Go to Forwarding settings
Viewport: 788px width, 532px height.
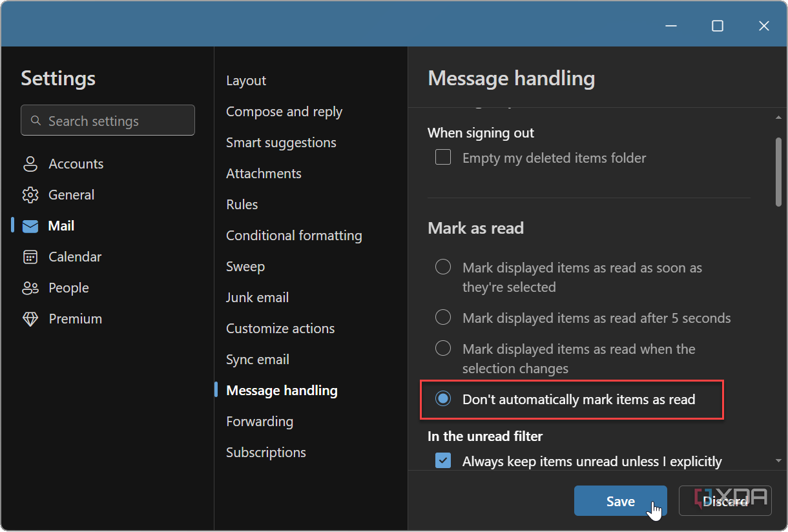pos(260,421)
